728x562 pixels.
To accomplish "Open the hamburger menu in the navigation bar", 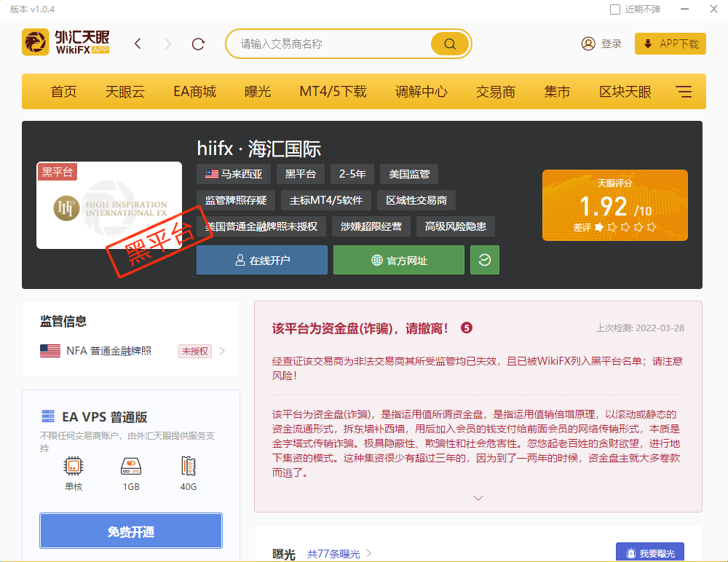I will (684, 91).
